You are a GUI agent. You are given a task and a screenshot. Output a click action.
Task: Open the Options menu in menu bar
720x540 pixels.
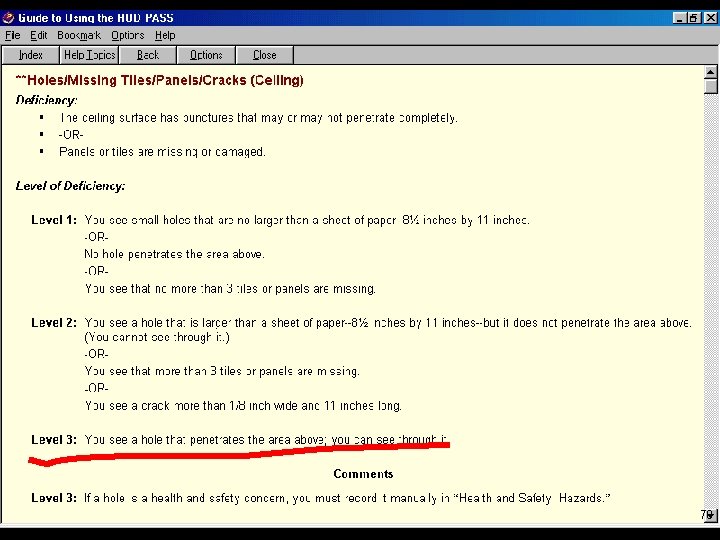pyautogui.click(x=128, y=35)
